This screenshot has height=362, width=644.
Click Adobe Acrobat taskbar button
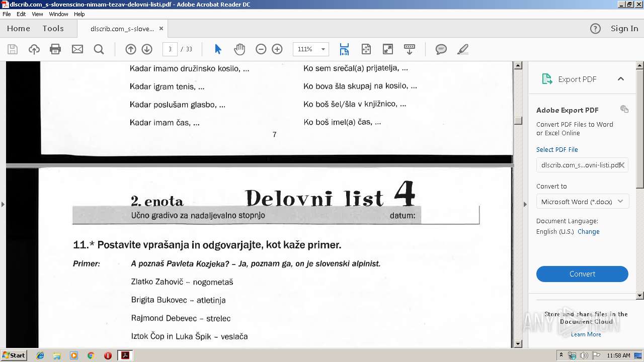[x=125, y=355]
